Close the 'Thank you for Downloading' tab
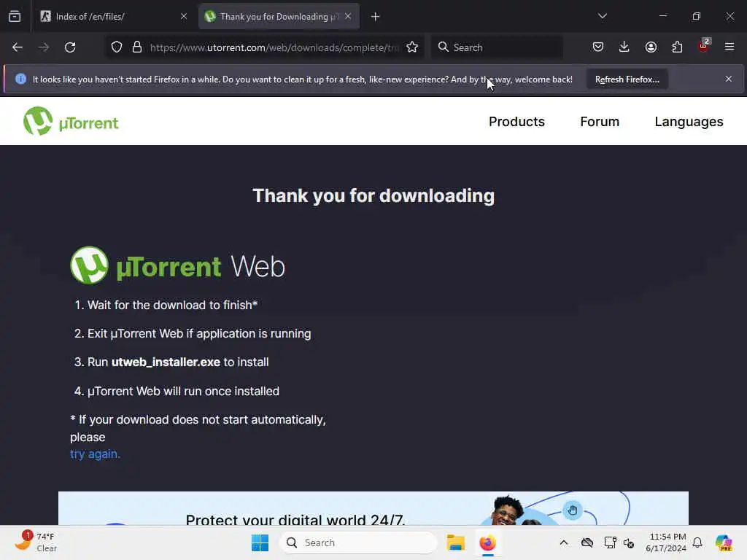The height and width of the screenshot is (560, 747). click(348, 17)
